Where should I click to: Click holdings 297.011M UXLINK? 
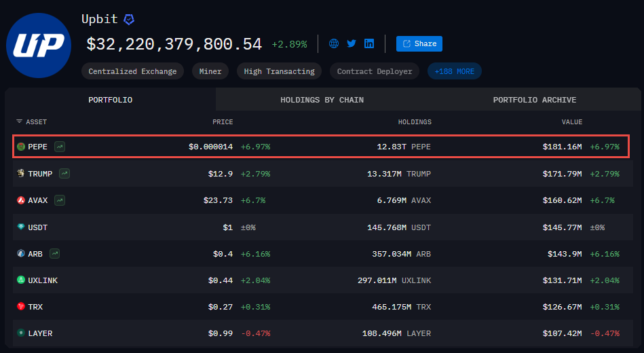pos(394,280)
